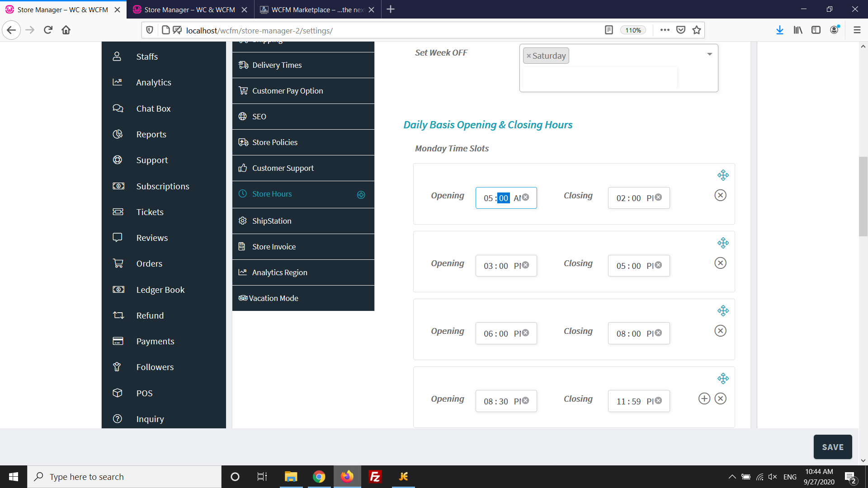Open Vacation Mode tab
Screen dimensions: 868x488
[x=303, y=298]
